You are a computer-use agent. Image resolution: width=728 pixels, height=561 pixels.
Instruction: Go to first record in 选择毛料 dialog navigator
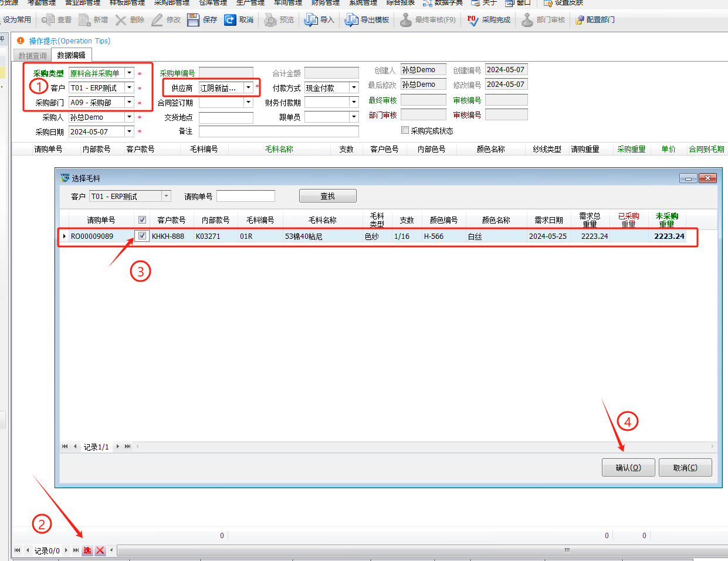point(65,447)
